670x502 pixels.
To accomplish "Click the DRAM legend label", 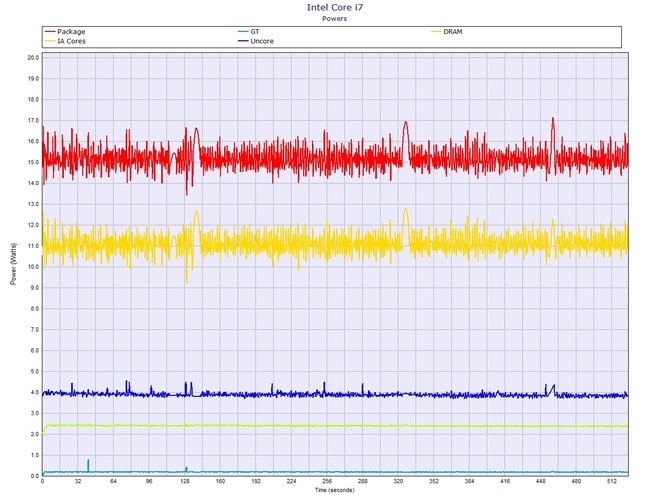I will pyautogui.click(x=453, y=32).
